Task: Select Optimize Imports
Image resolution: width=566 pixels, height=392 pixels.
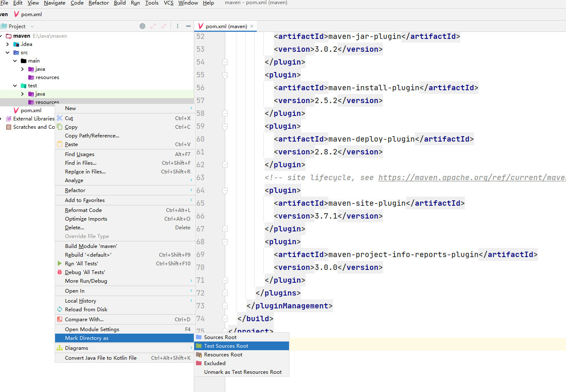Action: click(x=125, y=219)
